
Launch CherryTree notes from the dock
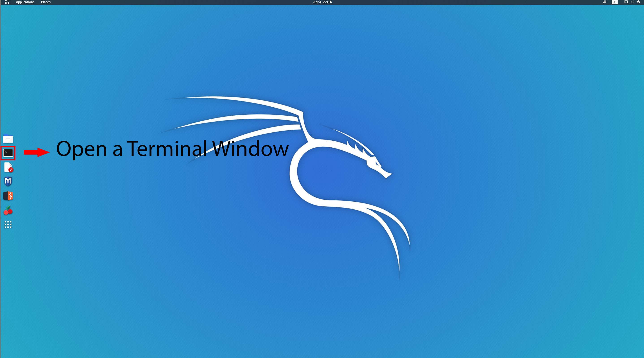pyautogui.click(x=8, y=211)
